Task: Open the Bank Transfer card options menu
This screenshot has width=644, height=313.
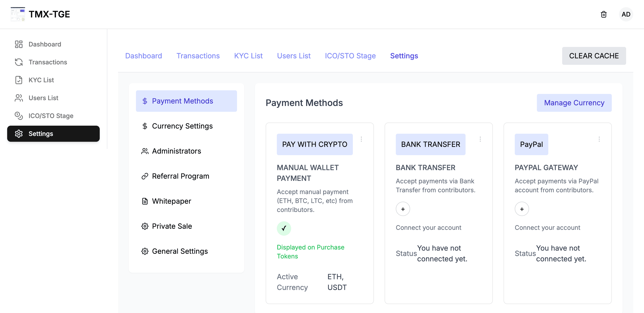Action: click(x=480, y=139)
